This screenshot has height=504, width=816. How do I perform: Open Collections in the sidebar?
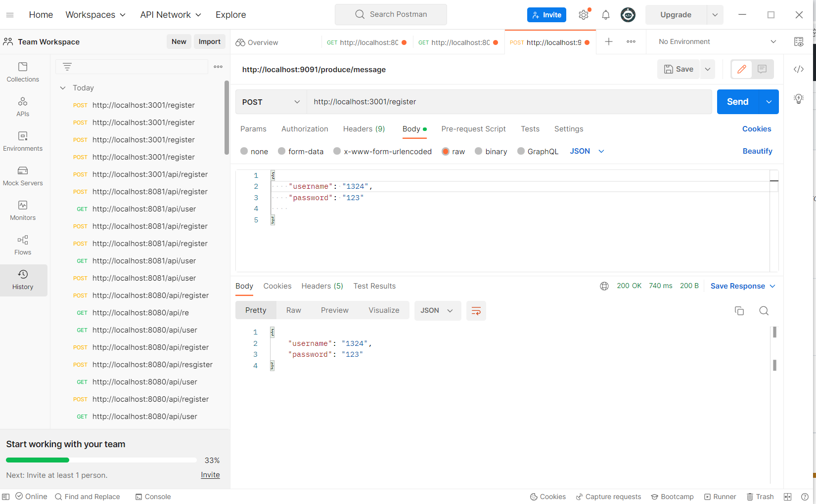[23, 72]
